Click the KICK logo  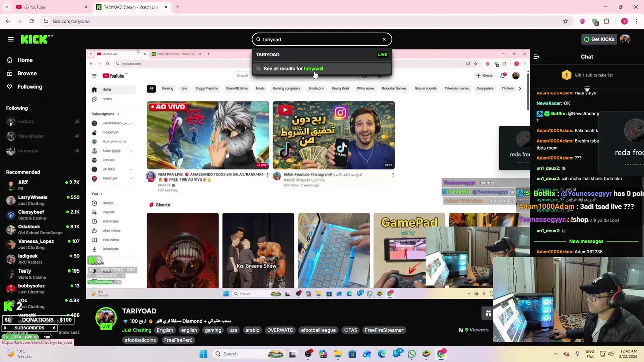tap(37, 39)
